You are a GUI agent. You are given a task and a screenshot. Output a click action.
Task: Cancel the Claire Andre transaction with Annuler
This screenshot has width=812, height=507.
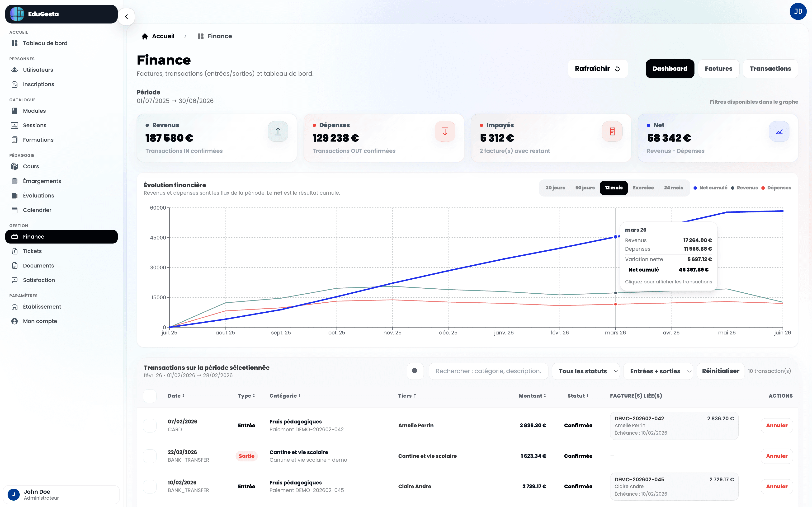pyautogui.click(x=776, y=487)
